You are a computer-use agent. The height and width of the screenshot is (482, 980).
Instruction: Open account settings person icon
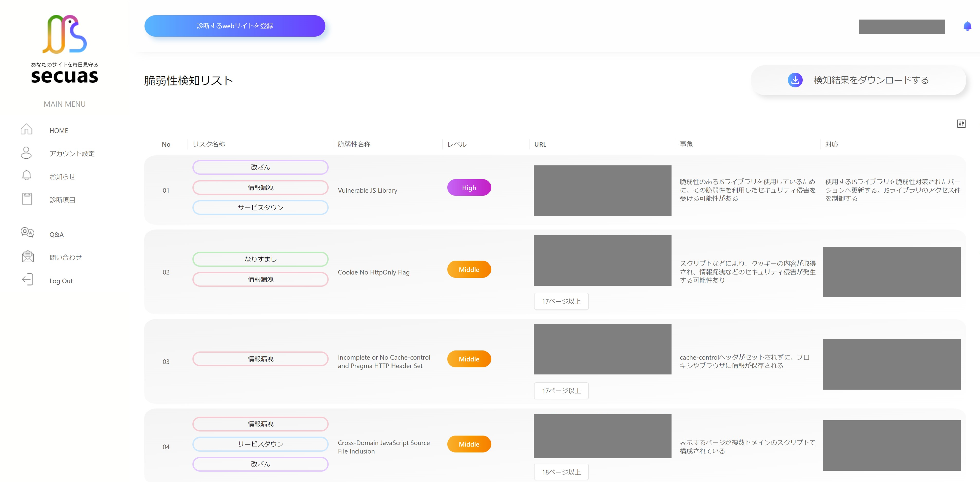pos(26,153)
